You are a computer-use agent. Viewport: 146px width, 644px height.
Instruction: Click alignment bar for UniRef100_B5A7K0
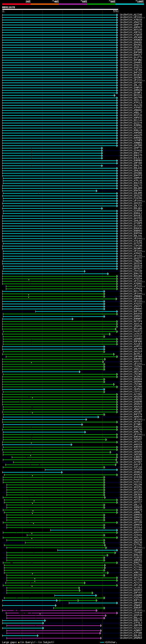tap(50, 191)
